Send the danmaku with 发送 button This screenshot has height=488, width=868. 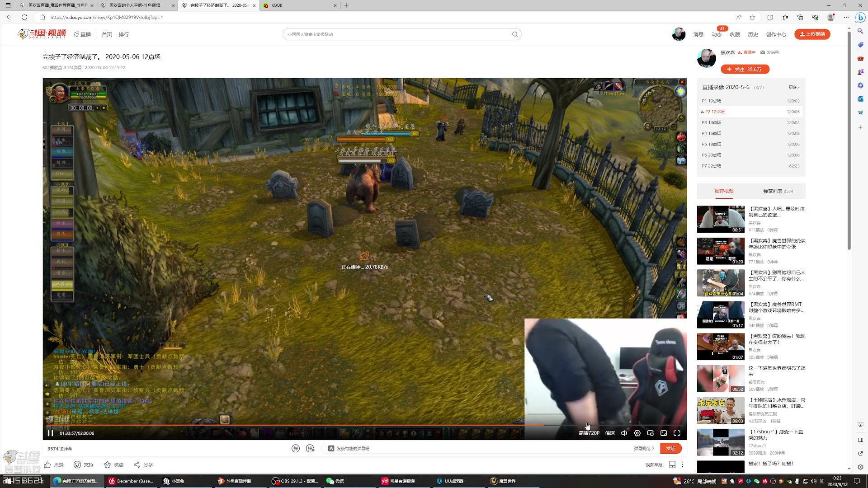point(671,448)
